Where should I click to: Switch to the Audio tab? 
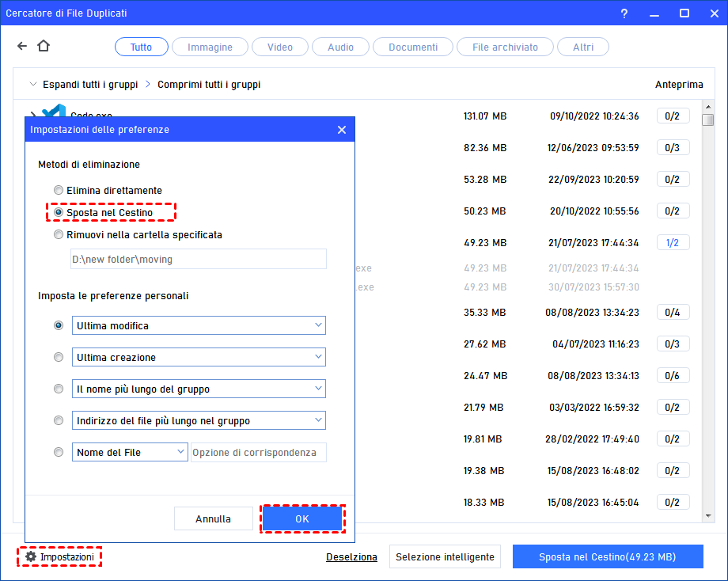pyautogui.click(x=340, y=46)
